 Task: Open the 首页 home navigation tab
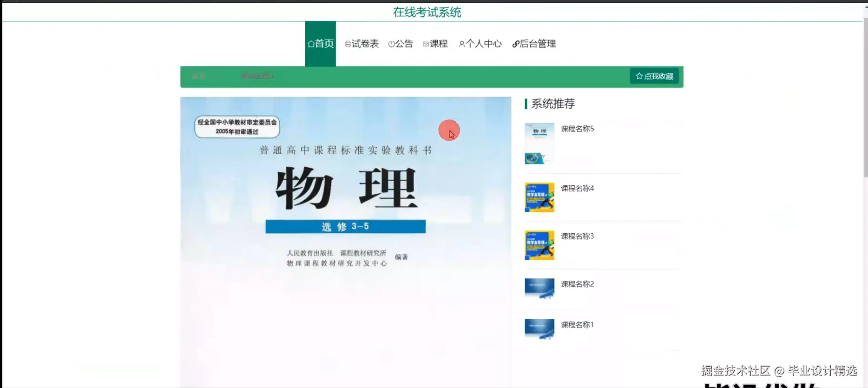(320, 44)
